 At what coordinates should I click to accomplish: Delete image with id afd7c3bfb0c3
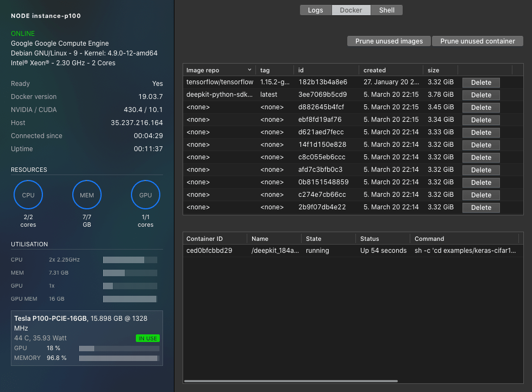click(x=481, y=170)
